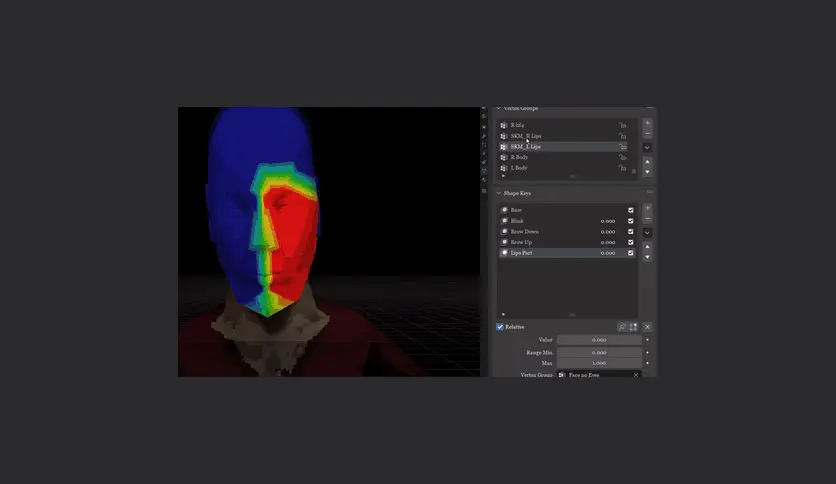Image resolution: width=836 pixels, height=484 pixels.
Task: Click the Range Min field
Action: 599,352
